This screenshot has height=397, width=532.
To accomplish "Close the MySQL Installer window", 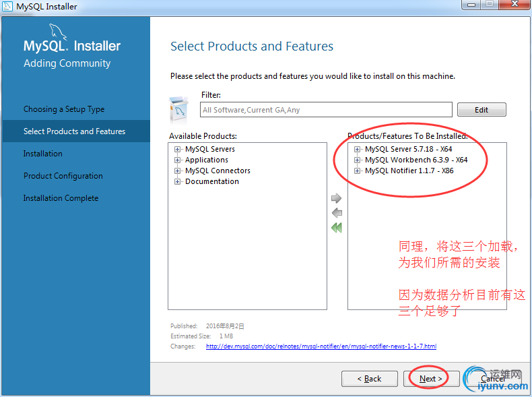I will [x=514, y=5].
